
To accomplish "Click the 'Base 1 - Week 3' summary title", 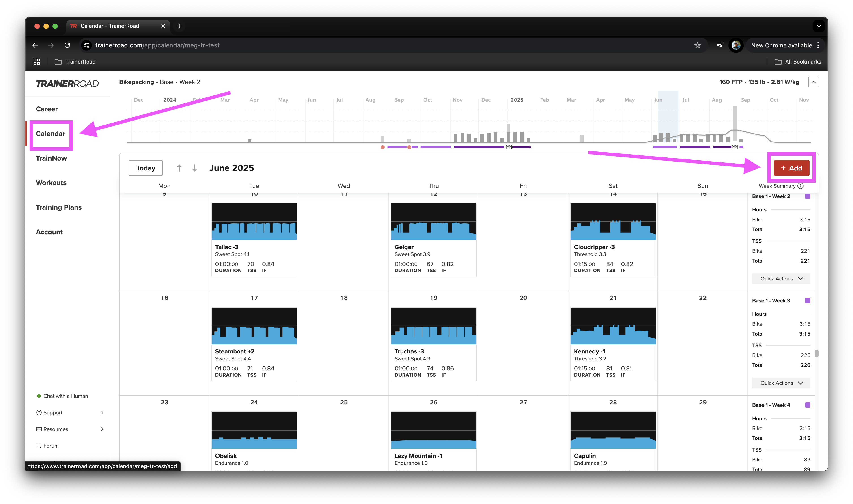I will point(771,301).
